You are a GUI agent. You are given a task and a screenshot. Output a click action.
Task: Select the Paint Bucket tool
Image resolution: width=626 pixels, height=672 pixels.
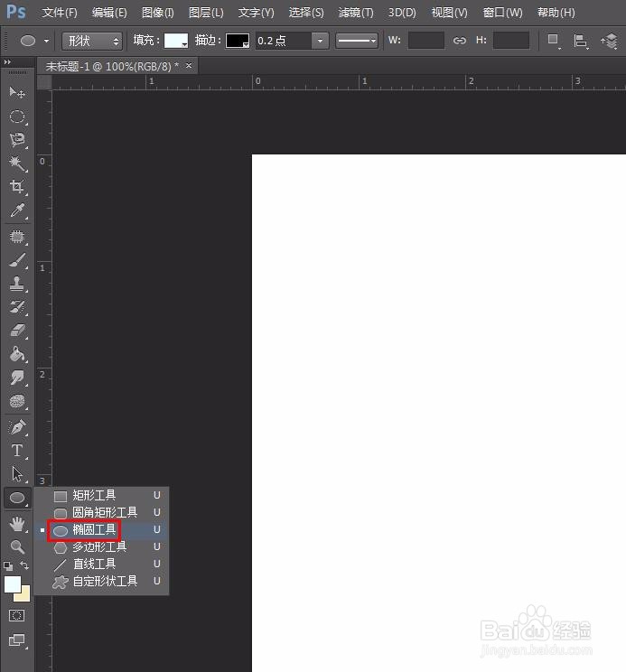click(17, 354)
